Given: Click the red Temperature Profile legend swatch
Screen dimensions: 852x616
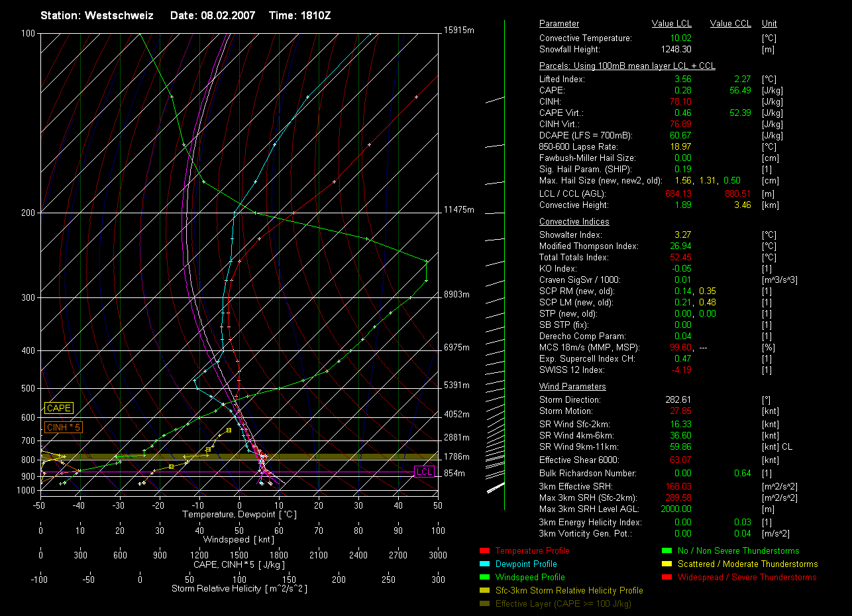Looking at the screenshot, I should (484, 551).
